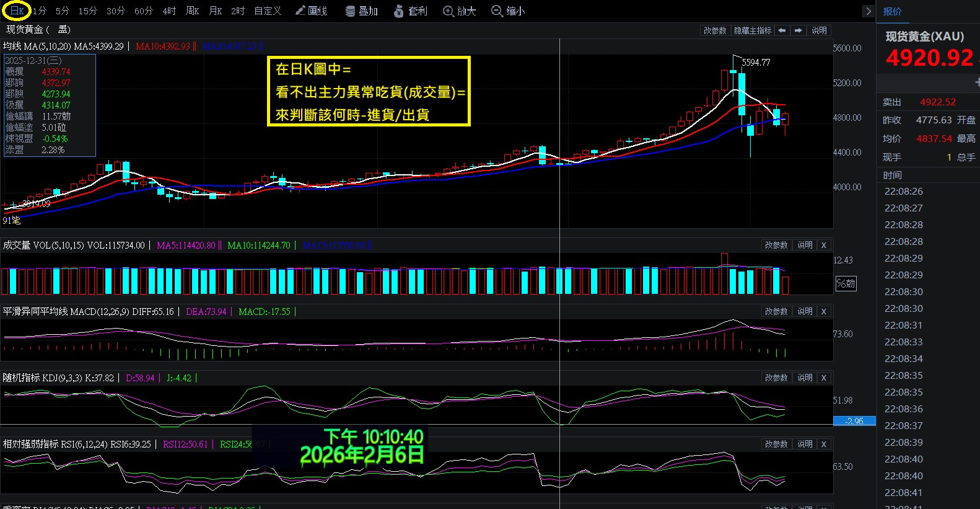Click 改参数 in the 成交量 VOL panel
The image size is (980, 509).
776,246
